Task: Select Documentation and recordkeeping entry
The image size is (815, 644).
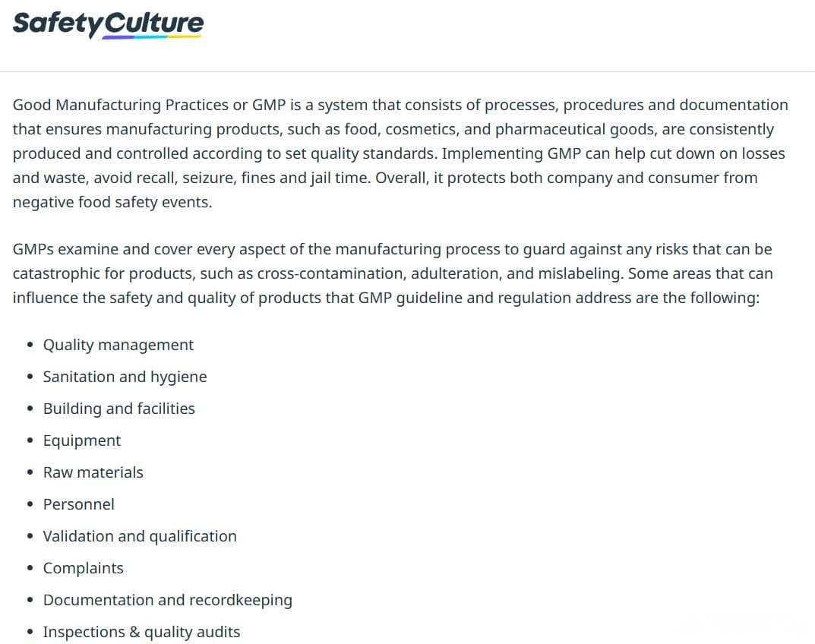Action: [167, 601]
